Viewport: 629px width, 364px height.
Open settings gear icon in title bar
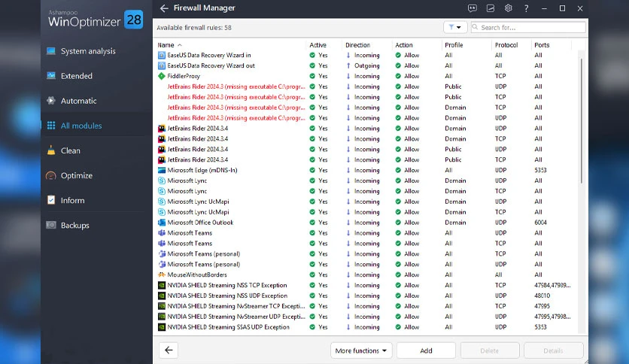tap(509, 8)
